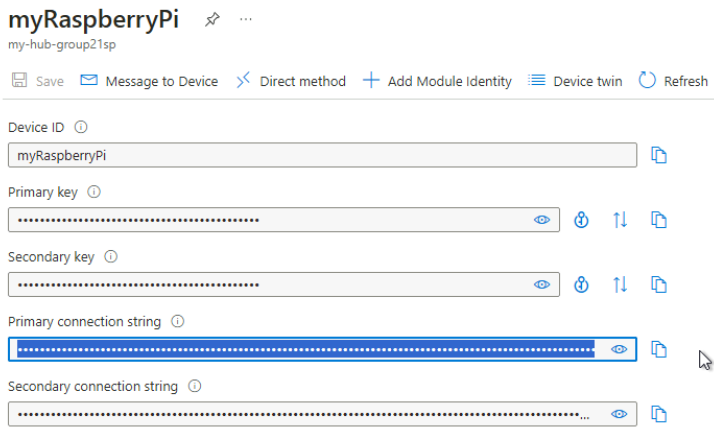Click the myRaspberryPi page title
The width and height of the screenshot is (714, 441).
pyautogui.click(x=93, y=19)
